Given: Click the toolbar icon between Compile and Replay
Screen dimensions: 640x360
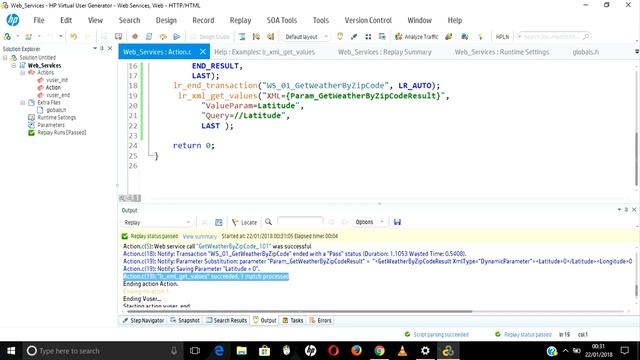Looking at the screenshot, I should [x=163, y=37].
